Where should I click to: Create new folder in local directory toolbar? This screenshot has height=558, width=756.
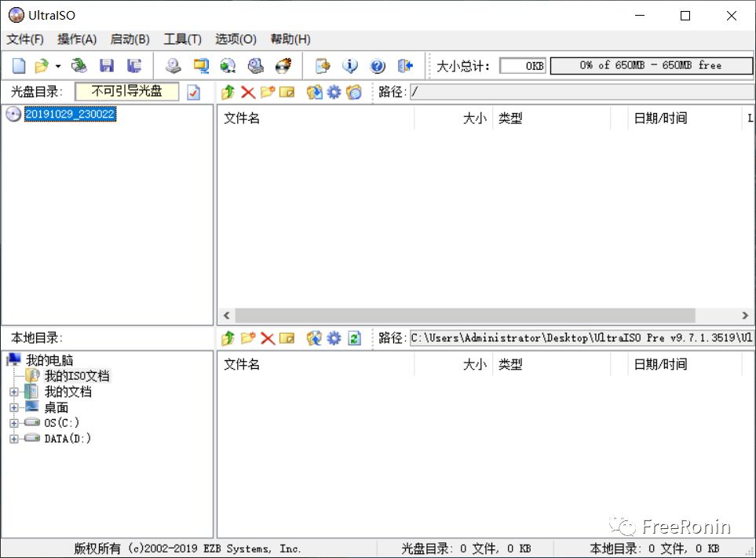point(248,338)
